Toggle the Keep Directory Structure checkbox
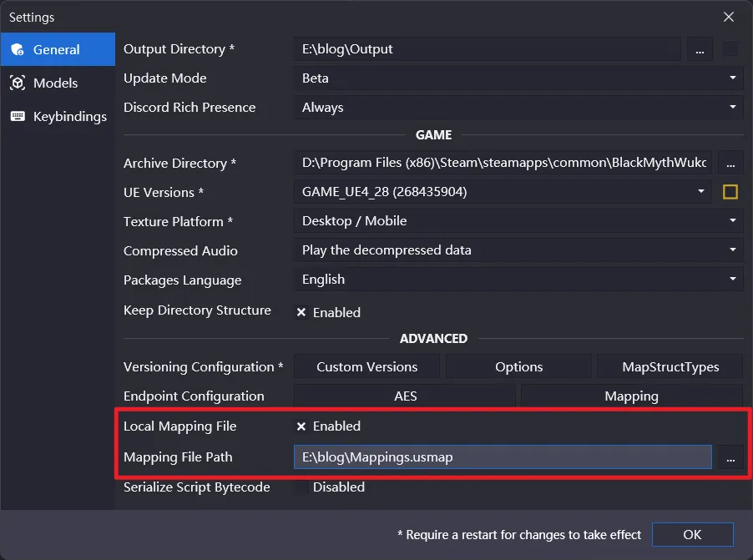This screenshot has height=560, width=753. 301,312
